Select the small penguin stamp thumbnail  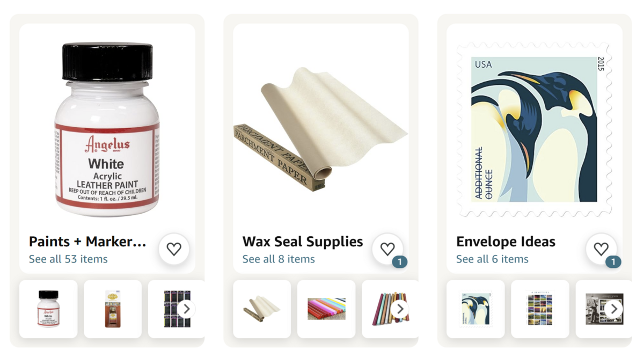475,309
